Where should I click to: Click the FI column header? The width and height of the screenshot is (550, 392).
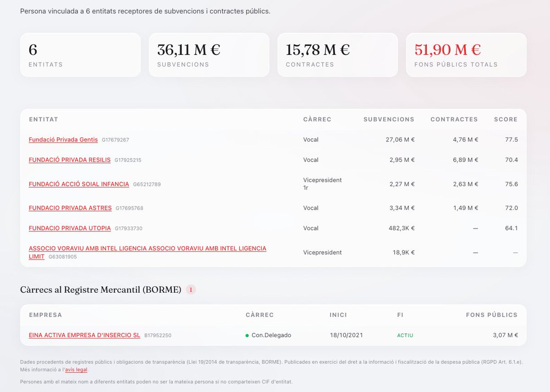click(x=401, y=315)
